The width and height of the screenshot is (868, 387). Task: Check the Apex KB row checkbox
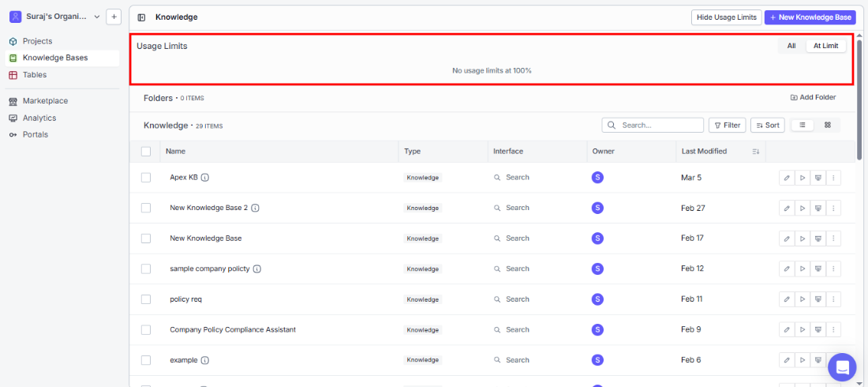coord(146,178)
